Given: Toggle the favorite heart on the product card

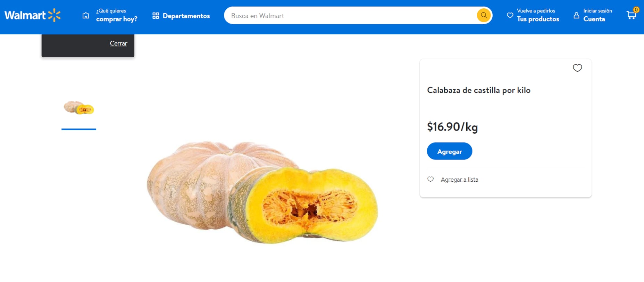Looking at the screenshot, I should [x=577, y=68].
